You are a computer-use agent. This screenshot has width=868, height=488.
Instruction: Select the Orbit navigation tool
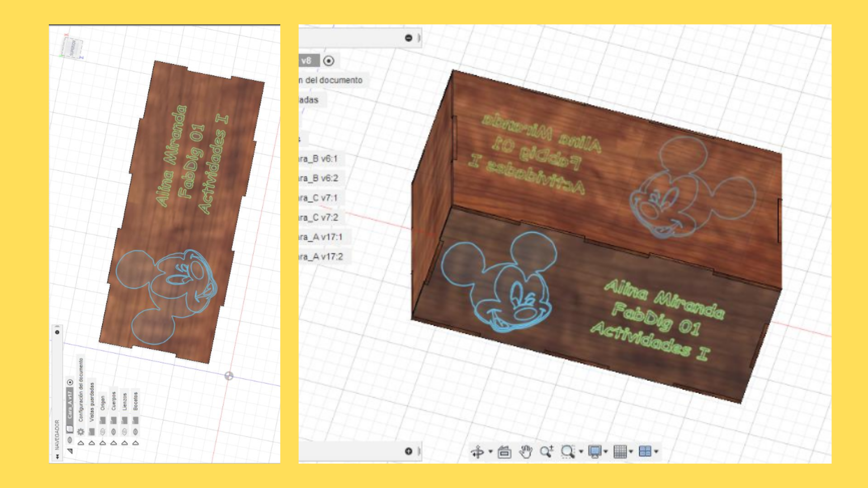[477, 451]
